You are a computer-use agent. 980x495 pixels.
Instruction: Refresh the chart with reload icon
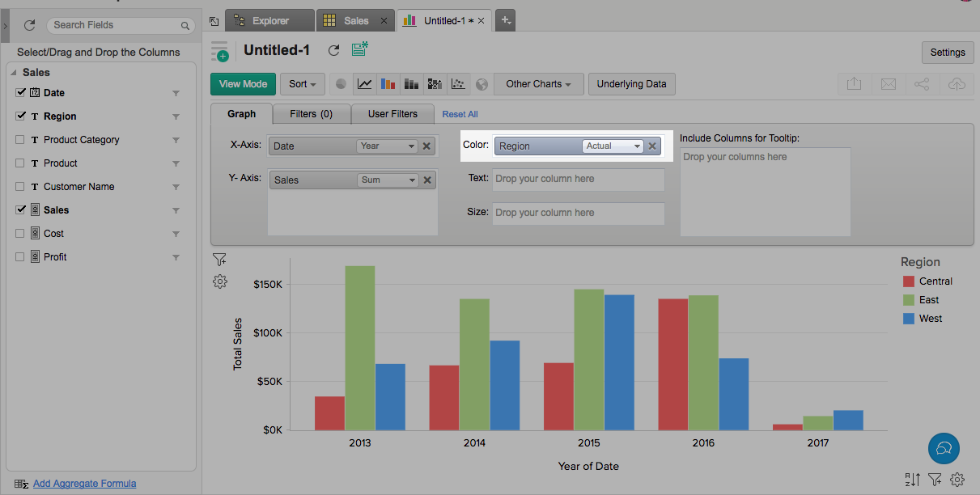(x=333, y=50)
